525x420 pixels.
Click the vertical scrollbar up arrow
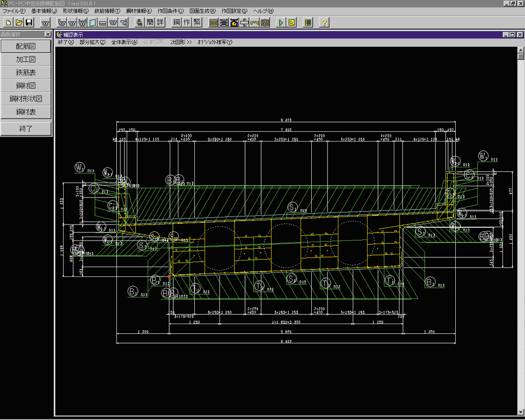(x=521, y=49)
